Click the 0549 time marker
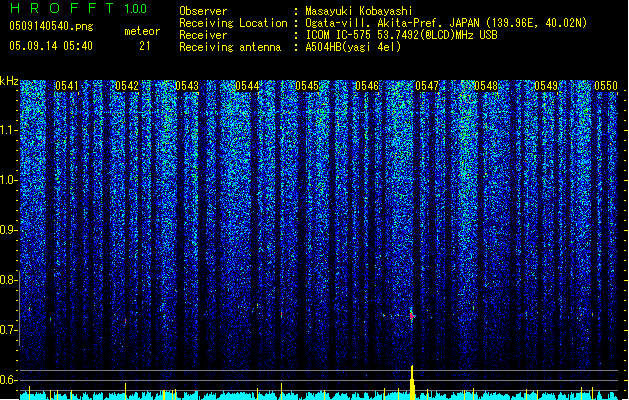The image size is (629, 400). 546,86
